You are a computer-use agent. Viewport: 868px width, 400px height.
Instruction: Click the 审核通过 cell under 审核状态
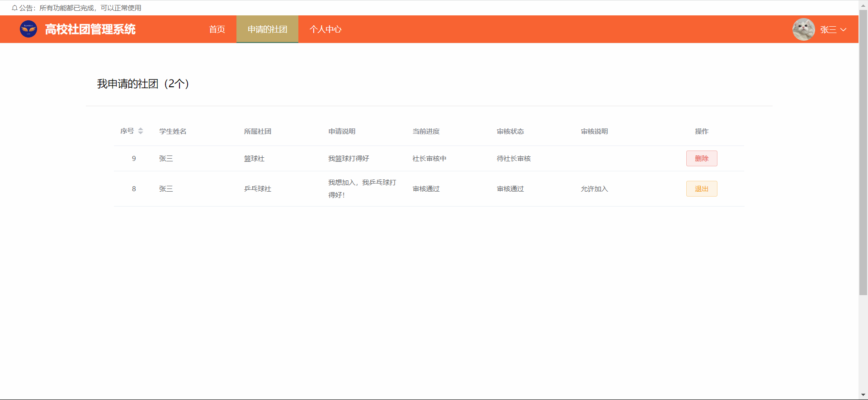(510, 189)
